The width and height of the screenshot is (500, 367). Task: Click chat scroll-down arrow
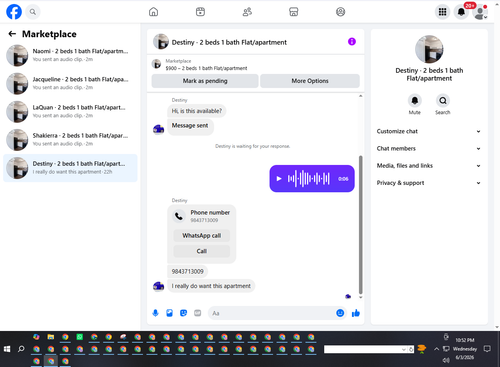click(360, 297)
